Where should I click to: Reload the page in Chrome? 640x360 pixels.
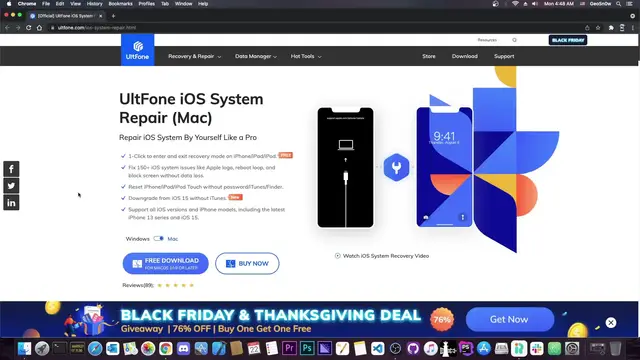[29, 28]
